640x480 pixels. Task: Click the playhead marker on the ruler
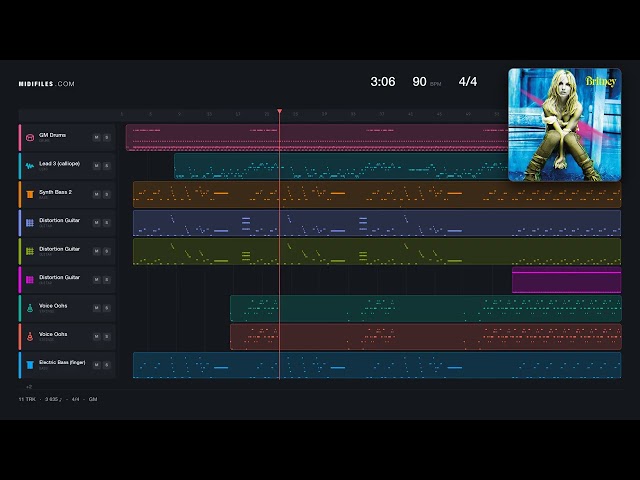280,111
